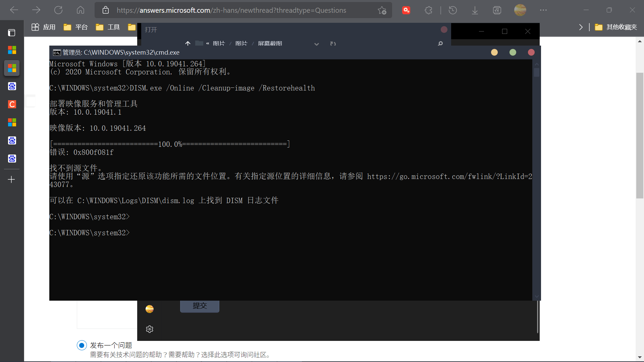
Task: Expand the hidden favorites bar overflow chevron
Action: coord(581,27)
